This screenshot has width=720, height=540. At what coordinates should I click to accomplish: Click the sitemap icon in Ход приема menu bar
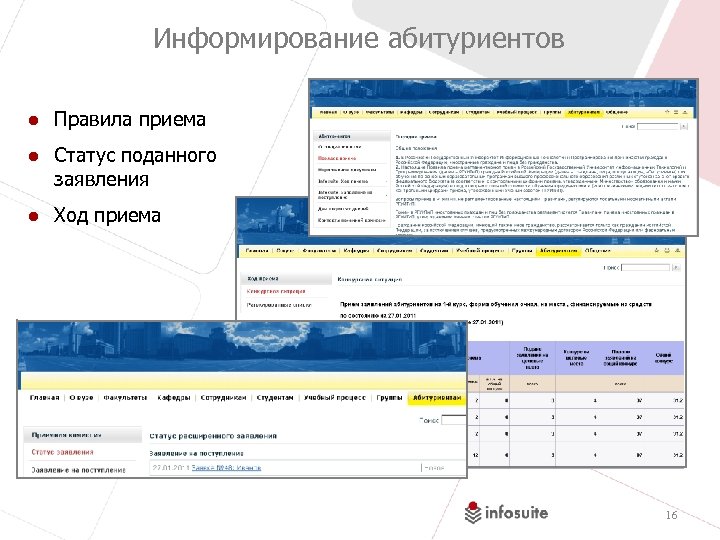pos(667,251)
